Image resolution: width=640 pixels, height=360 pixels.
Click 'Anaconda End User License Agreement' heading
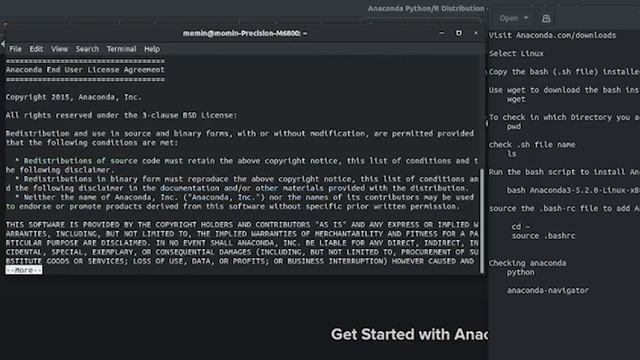pyautogui.click(x=85, y=70)
